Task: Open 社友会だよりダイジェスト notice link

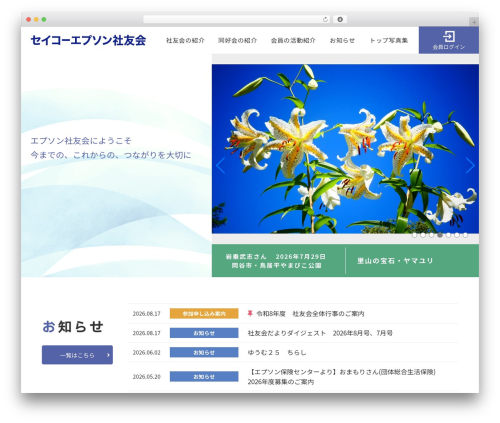Action: point(320,333)
